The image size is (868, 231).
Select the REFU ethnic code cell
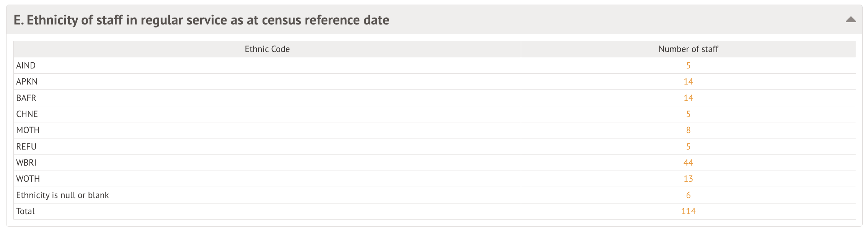pos(26,147)
